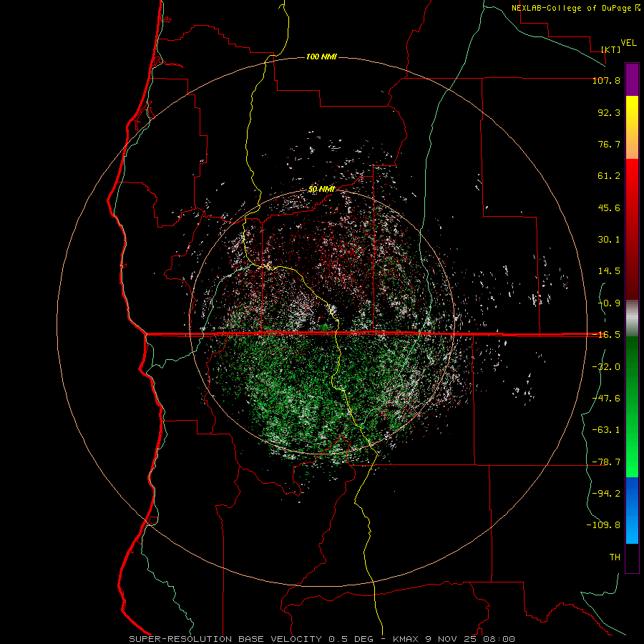Click the -78.7 scale value

pos(606,462)
